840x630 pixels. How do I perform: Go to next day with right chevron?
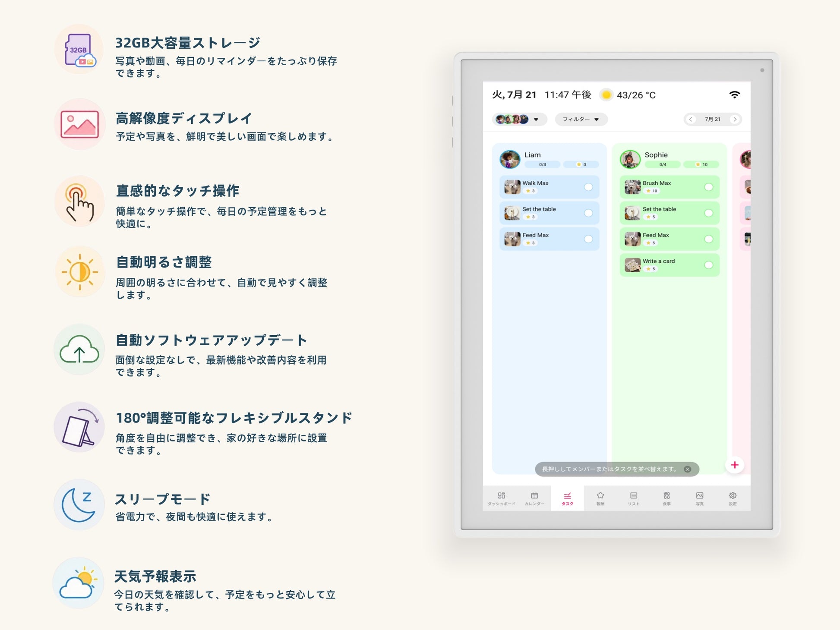pyautogui.click(x=735, y=119)
